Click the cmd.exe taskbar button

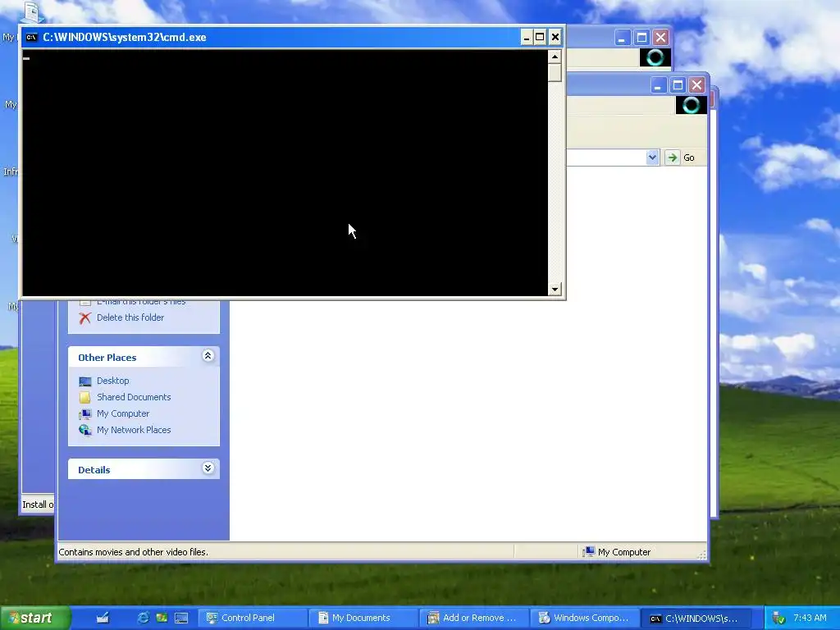pyautogui.click(x=696, y=618)
